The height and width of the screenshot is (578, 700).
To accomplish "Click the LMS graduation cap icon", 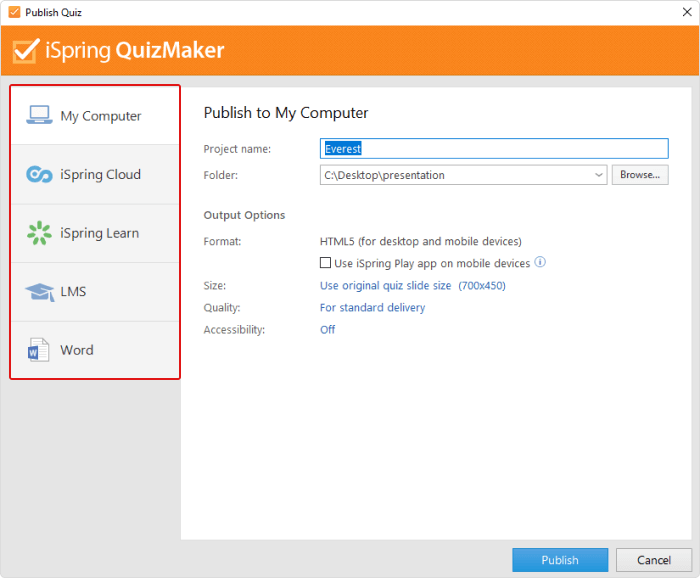I will 40,292.
